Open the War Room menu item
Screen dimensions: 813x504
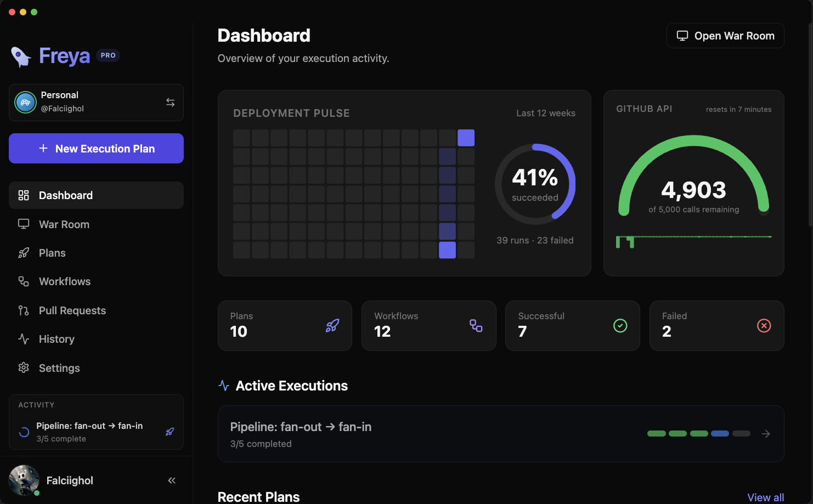(96, 224)
